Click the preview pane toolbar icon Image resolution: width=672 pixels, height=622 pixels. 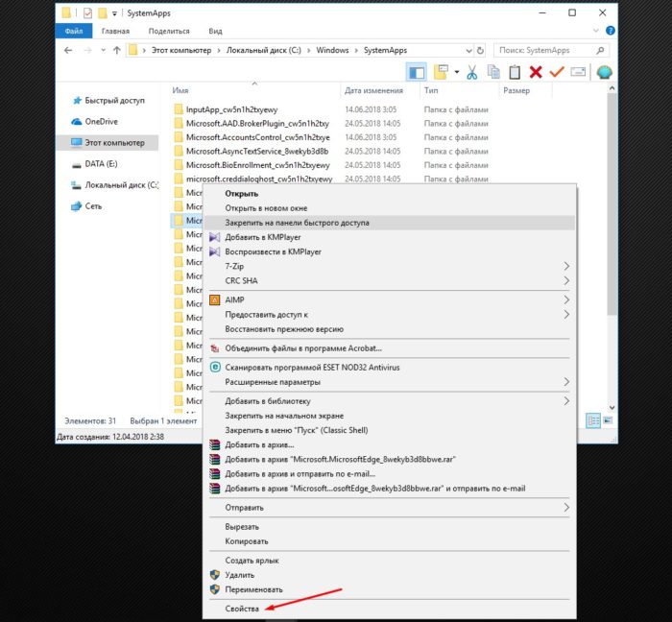(x=416, y=72)
